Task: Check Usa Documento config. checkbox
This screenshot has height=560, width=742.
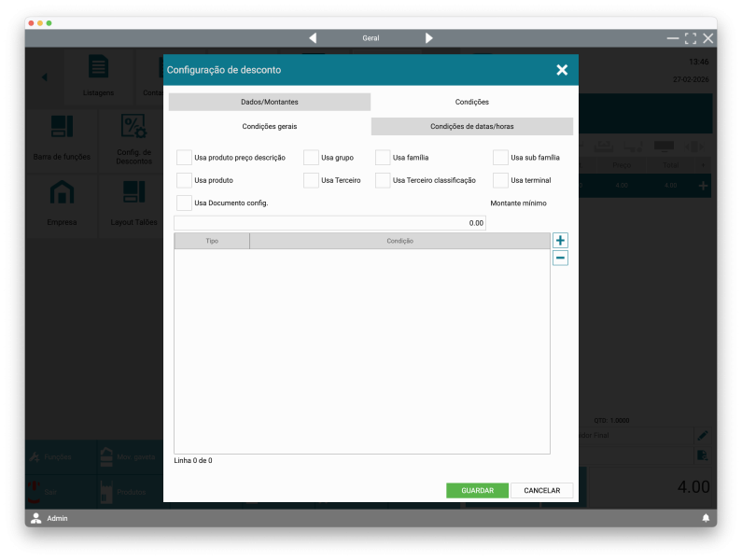Action: [x=185, y=203]
